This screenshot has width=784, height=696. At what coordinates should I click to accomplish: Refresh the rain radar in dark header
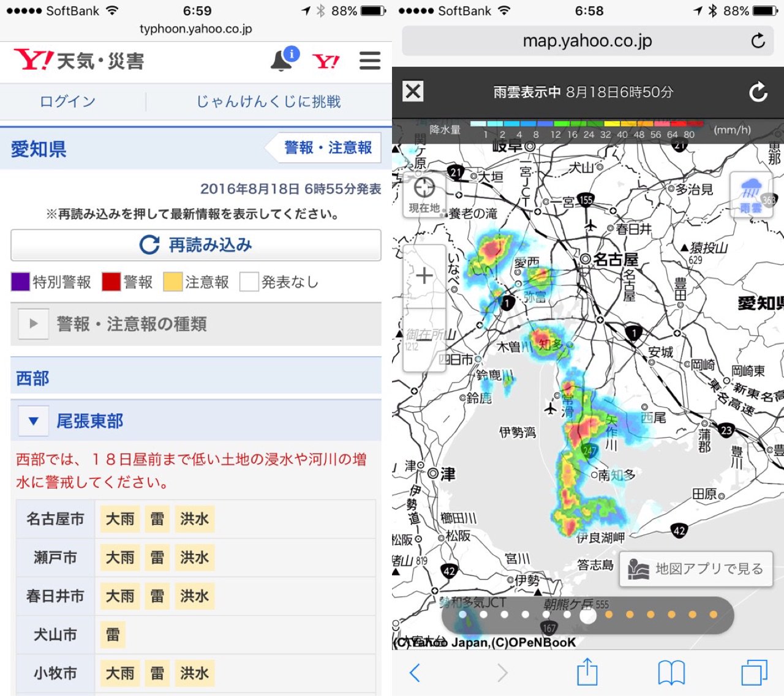tap(758, 92)
